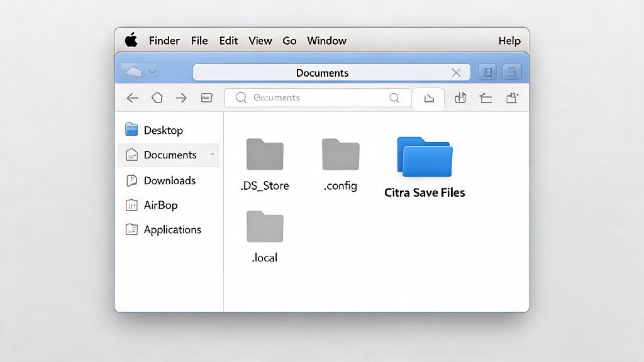644x362 pixels.
Task: Open the Edit menu
Action: [x=228, y=41]
